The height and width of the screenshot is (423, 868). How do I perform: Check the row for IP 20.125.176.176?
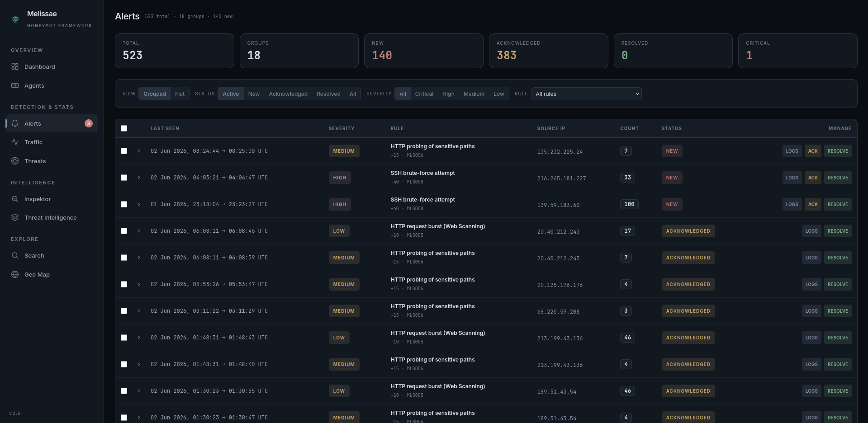[124, 284]
